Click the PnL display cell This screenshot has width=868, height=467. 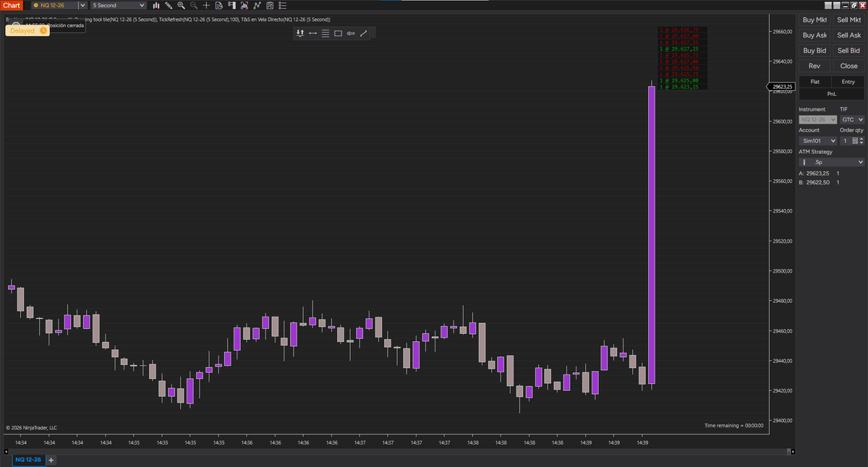coord(832,94)
